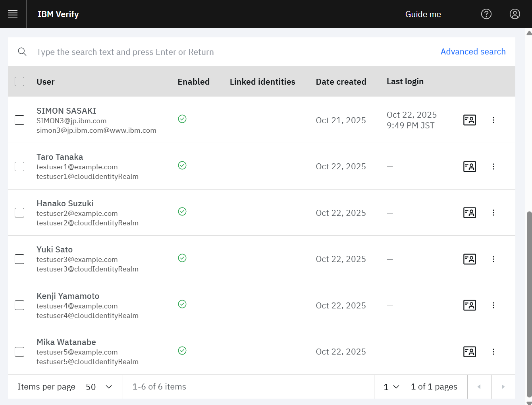This screenshot has width=532, height=405.
Task: Open the user profile avatar icon
Action: (515, 14)
